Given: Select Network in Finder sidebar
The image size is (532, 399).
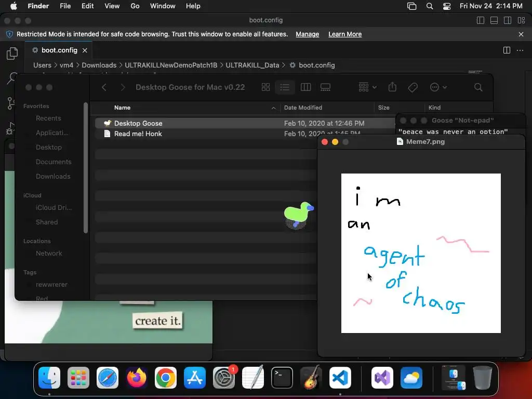Looking at the screenshot, I should (x=49, y=253).
